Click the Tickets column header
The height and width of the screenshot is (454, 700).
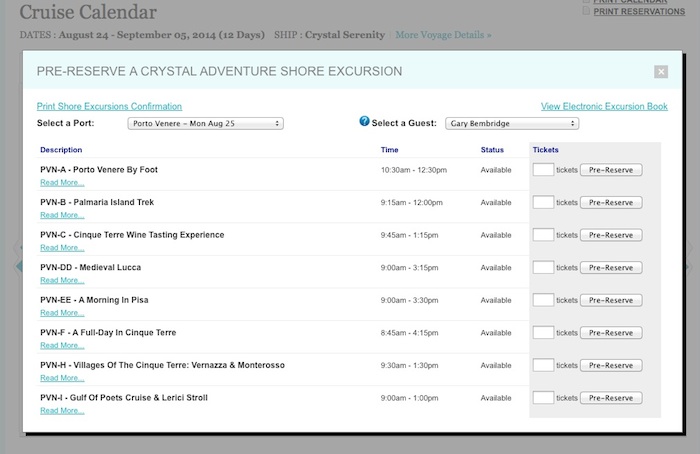[x=546, y=150]
